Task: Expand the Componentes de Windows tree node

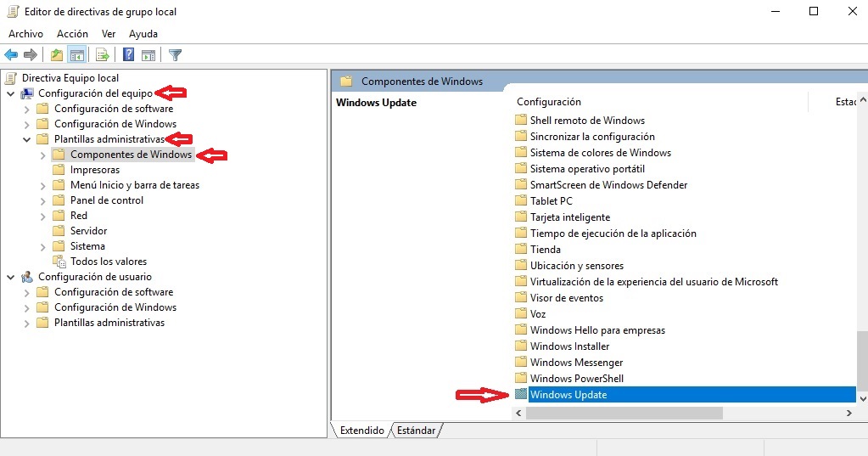Action: [42, 155]
